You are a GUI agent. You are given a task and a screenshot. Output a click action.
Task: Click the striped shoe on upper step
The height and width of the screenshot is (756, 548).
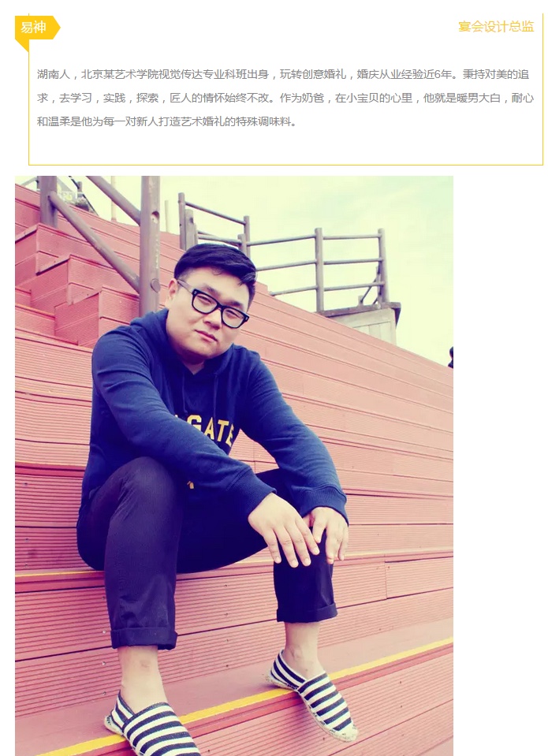(312, 684)
